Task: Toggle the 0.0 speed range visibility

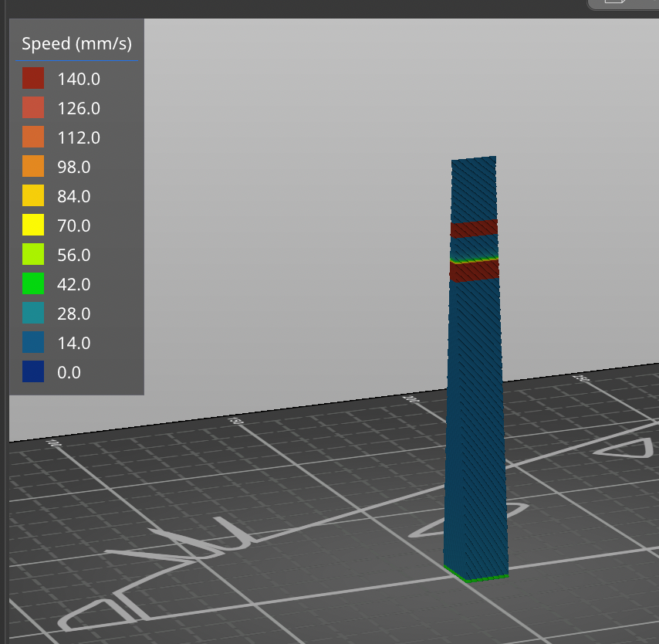Action: point(32,372)
